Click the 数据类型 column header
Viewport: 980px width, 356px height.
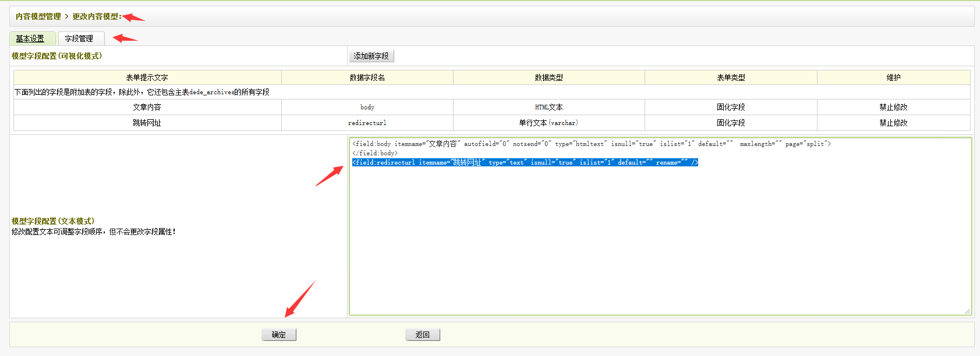(x=549, y=77)
